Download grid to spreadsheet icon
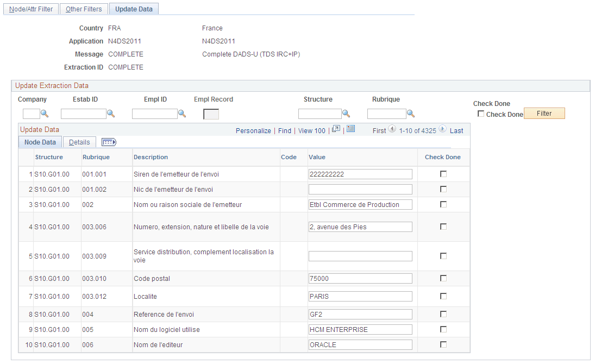Screen dimensions: 595x364 point(351,129)
